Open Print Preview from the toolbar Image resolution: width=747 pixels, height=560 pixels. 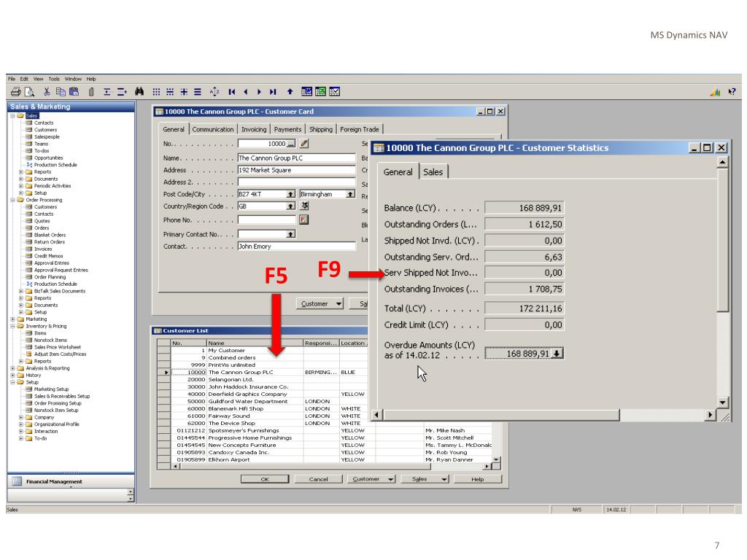(x=29, y=92)
